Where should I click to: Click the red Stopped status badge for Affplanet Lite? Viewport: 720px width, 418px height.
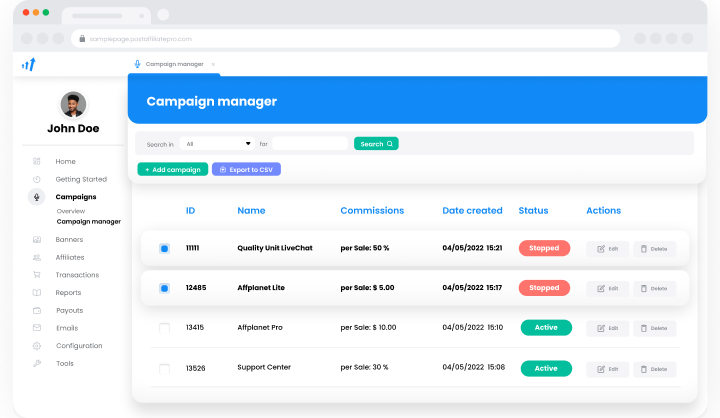pos(544,288)
